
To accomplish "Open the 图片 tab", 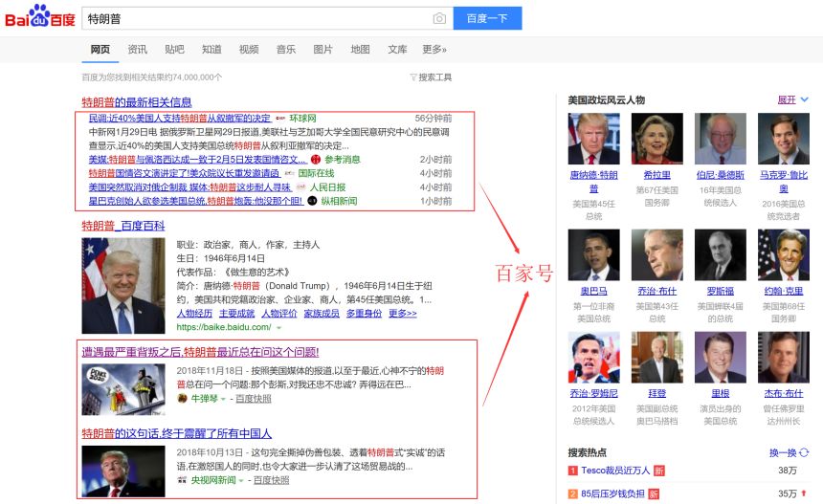I will point(323,50).
